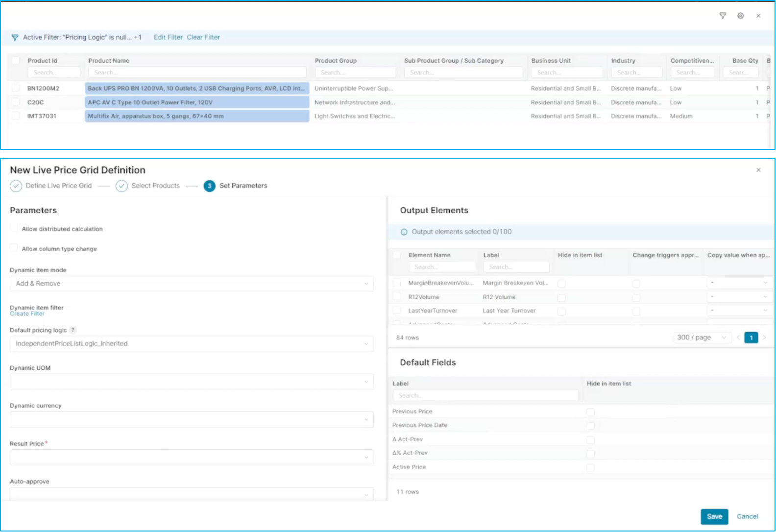
Task: Select page 1 in Output Elements pagination
Action: click(751, 338)
